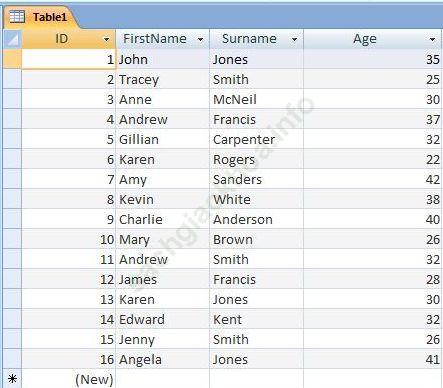Click the Table1 datasheet icon
This screenshot has width=443, height=388.
[17, 16]
